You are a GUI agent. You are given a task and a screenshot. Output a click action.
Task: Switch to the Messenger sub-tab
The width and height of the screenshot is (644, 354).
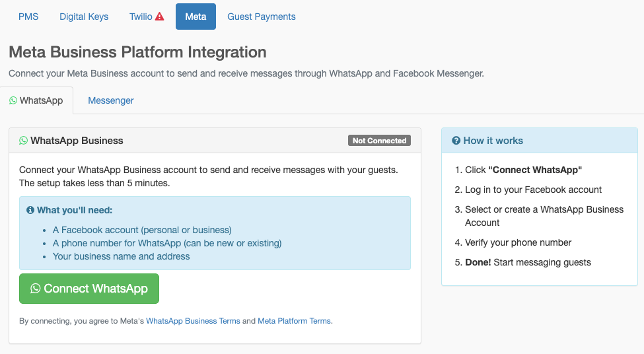pos(111,100)
